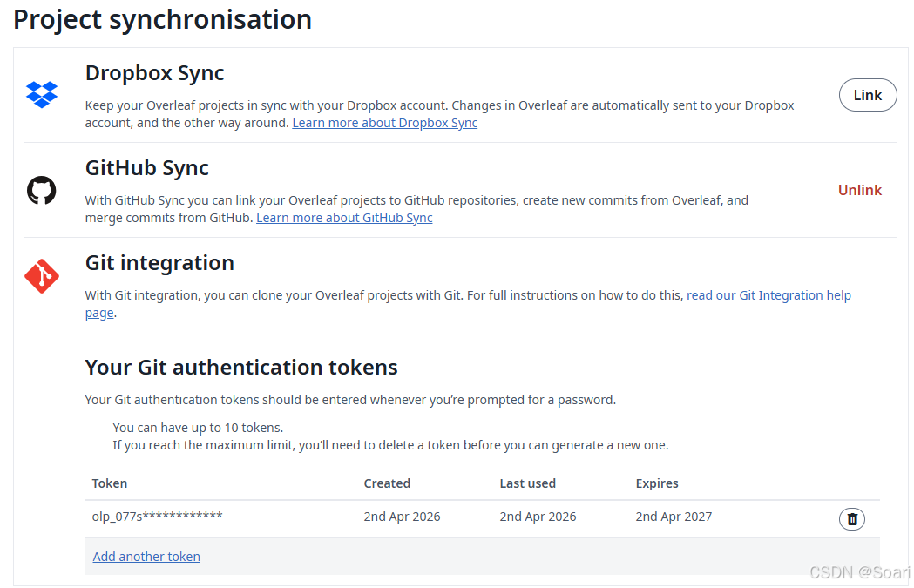Unlink the GitHub account
This screenshot has width=914, height=588.
click(860, 190)
